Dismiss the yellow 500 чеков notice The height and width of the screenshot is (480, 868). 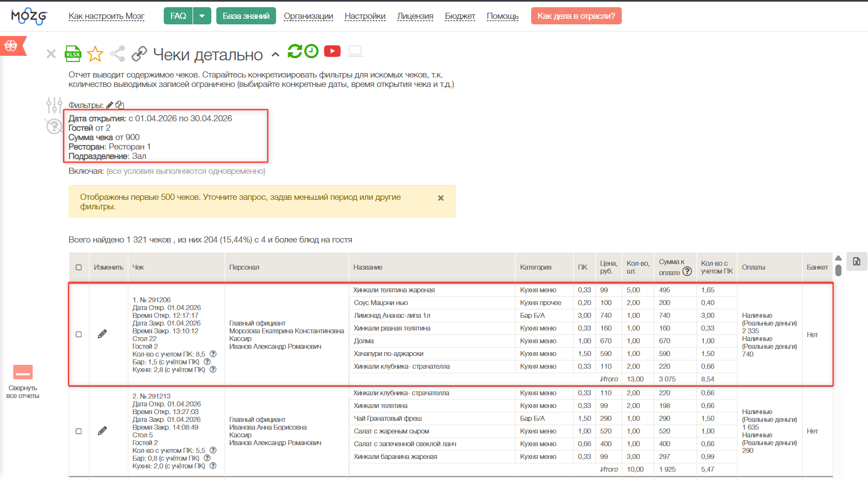(441, 198)
